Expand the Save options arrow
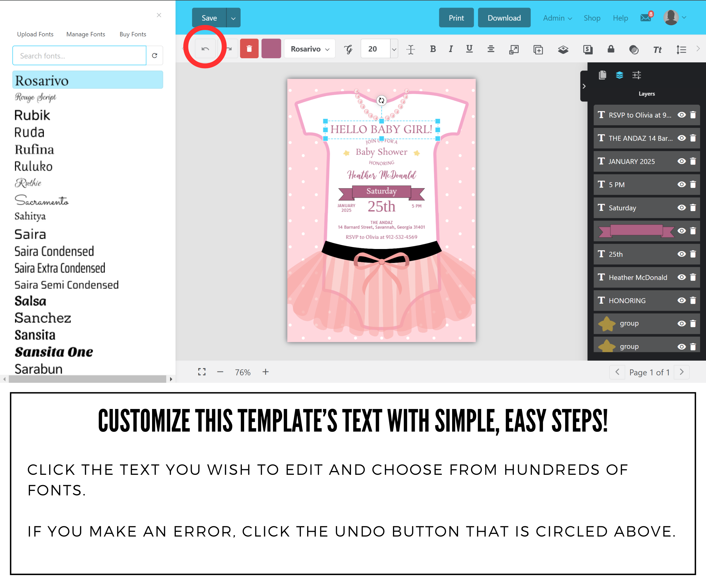The height and width of the screenshot is (588, 706). pyautogui.click(x=233, y=18)
